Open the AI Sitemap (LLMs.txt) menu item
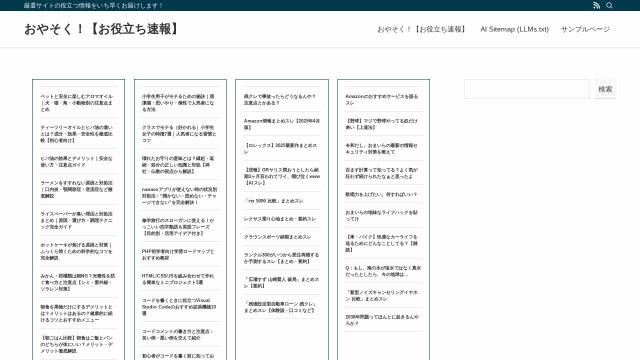The width and height of the screenshot is (640, 360). (514, 29)
